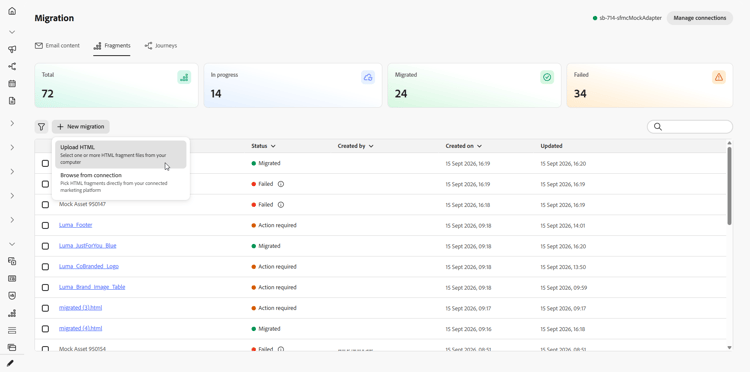Viewport: 750px width, 372px height.
Task: Open the shield icon in sidebar
Action: [12, 296]
